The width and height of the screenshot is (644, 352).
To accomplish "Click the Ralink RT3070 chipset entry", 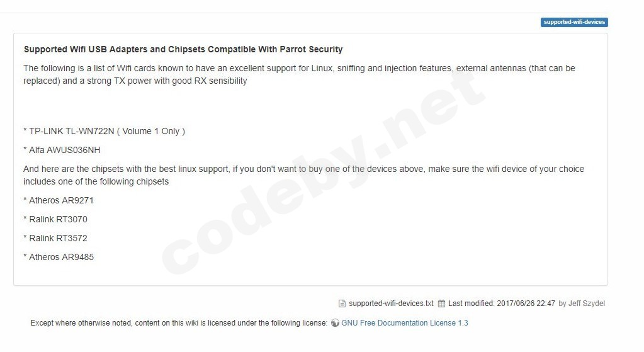I will pos(55,219).
